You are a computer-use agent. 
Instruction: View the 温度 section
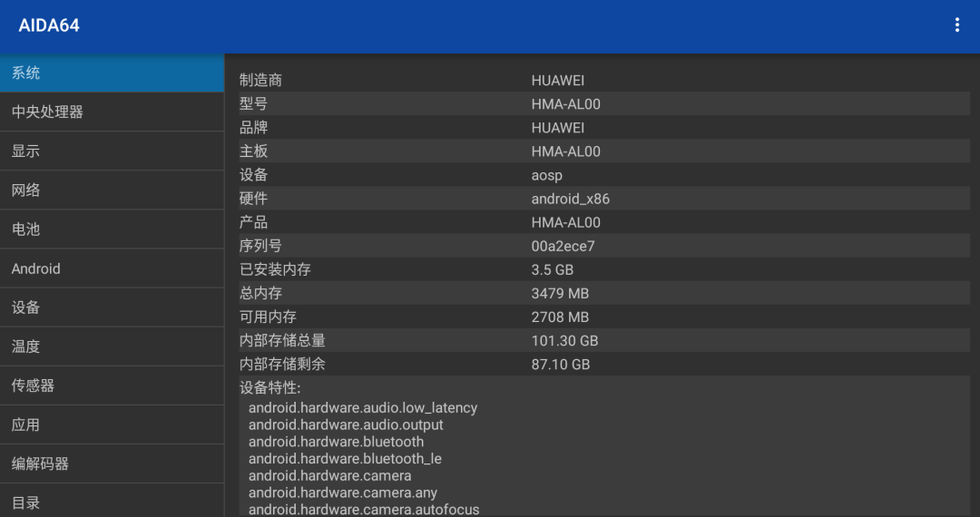click(112, 346)
